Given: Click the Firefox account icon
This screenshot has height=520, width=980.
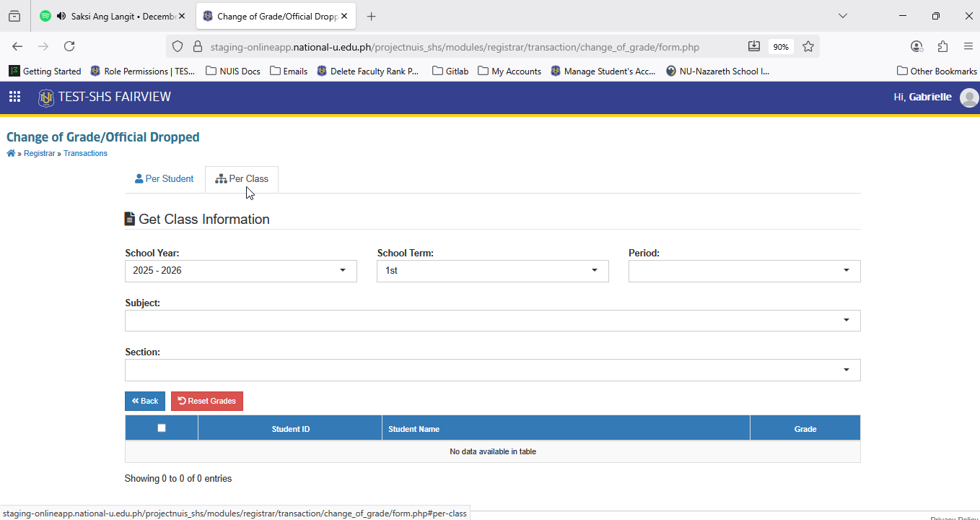Looking at the screenshot, I should (x=916, y=46).
